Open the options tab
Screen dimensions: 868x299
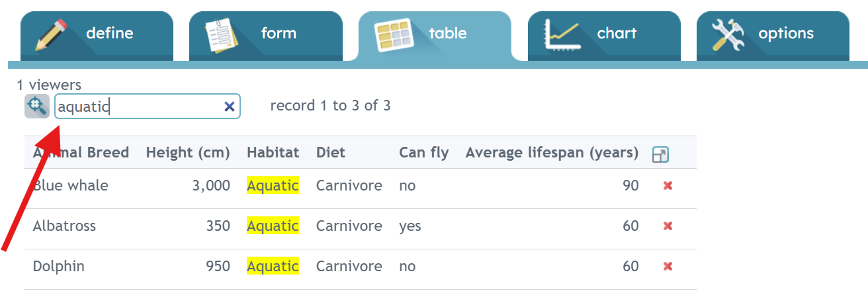773,36
